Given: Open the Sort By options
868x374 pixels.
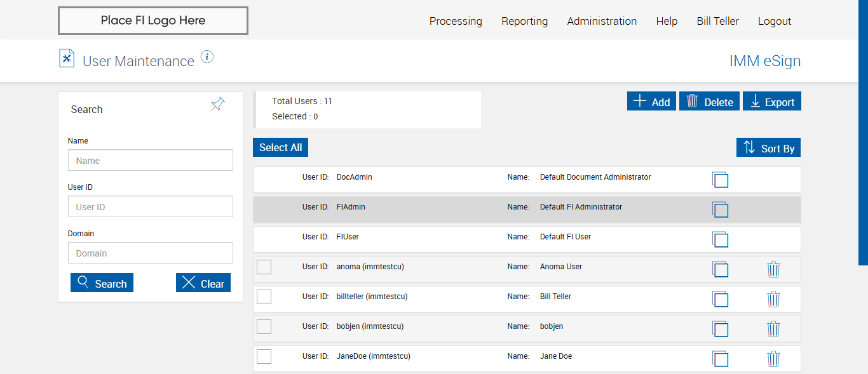Looking at the screenshot, I should [x=768, y=148].
